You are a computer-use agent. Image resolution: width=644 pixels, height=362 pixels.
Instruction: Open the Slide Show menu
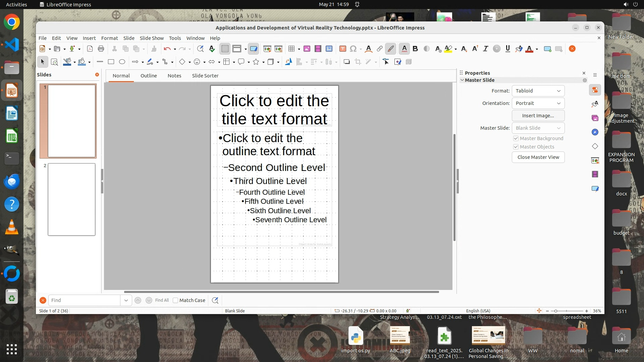152,38
